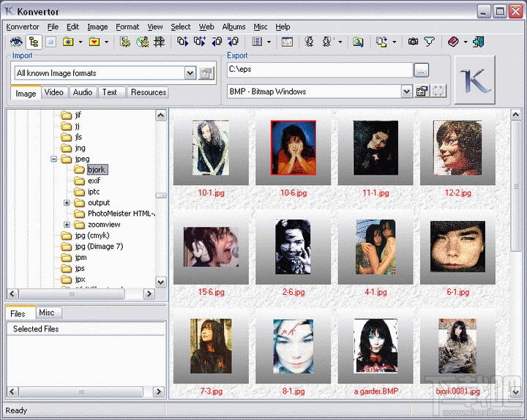This screenshot has width=527, height=420.
Task: Select the exif folder in tree
Action: tap(94, 181)
